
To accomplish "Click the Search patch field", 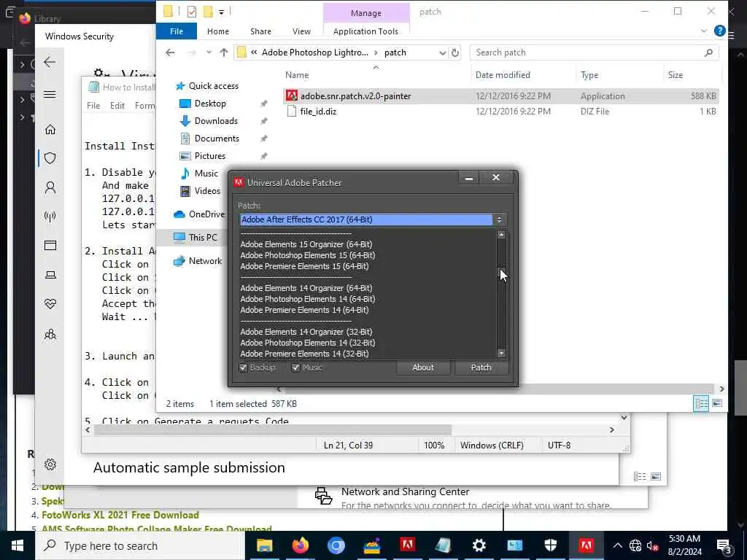I will point(594,52).
